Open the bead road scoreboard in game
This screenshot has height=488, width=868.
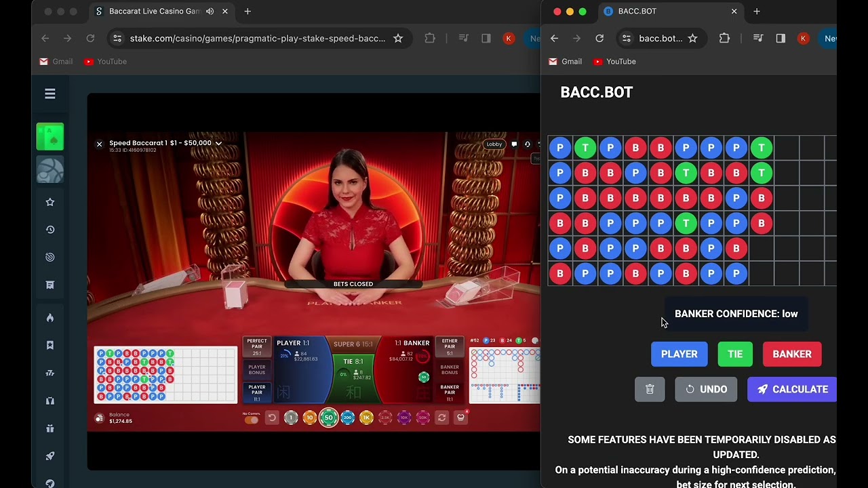coord(165,375)
